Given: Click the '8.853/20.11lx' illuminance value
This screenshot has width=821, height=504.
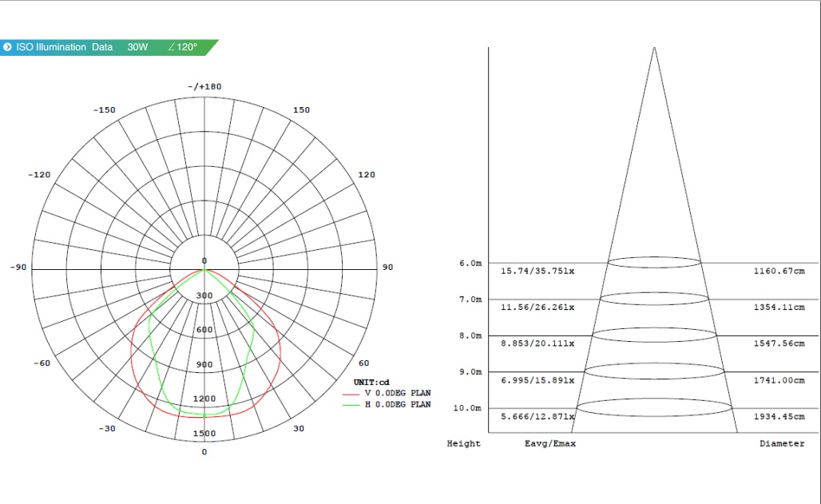Looking at the screenshot, I should pos(537,343).
